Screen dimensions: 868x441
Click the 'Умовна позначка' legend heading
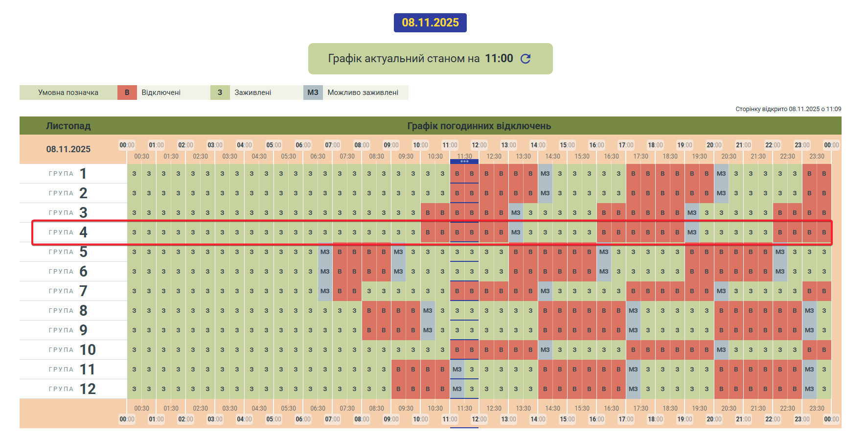(x=69, y=93)
